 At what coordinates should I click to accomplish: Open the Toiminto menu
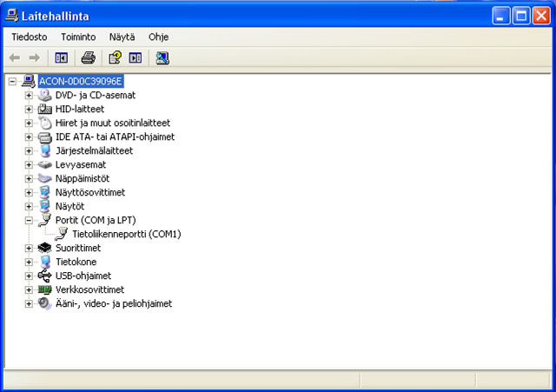(x=78, y=37)
